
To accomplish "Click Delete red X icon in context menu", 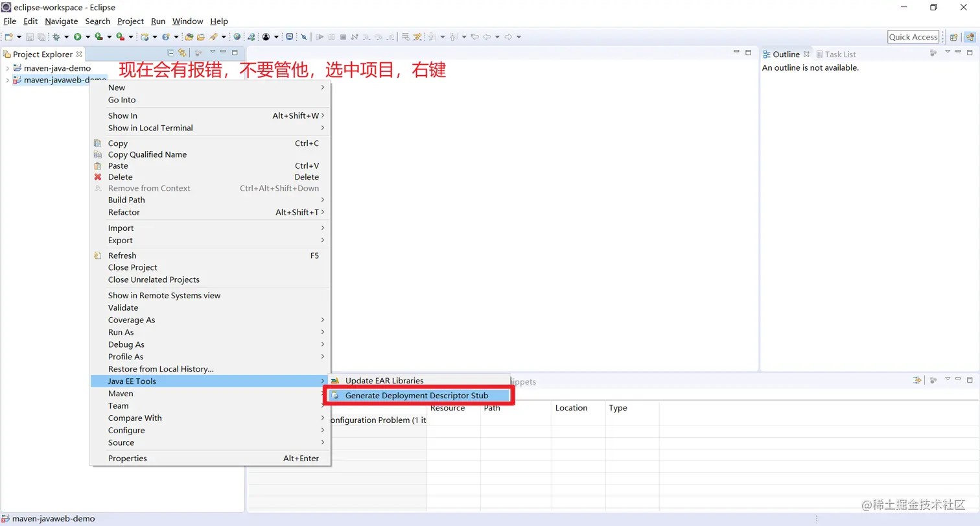I will [x=98, y=177].
